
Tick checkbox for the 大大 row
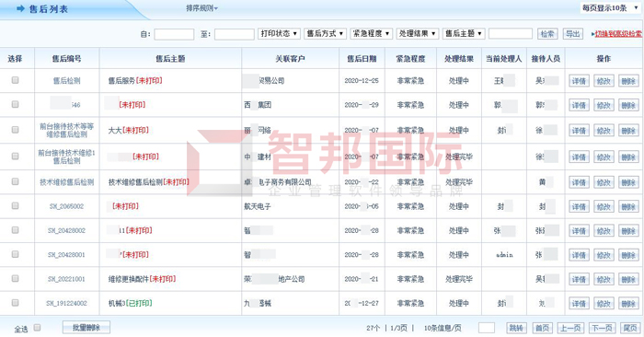click(x=16, y=130)
